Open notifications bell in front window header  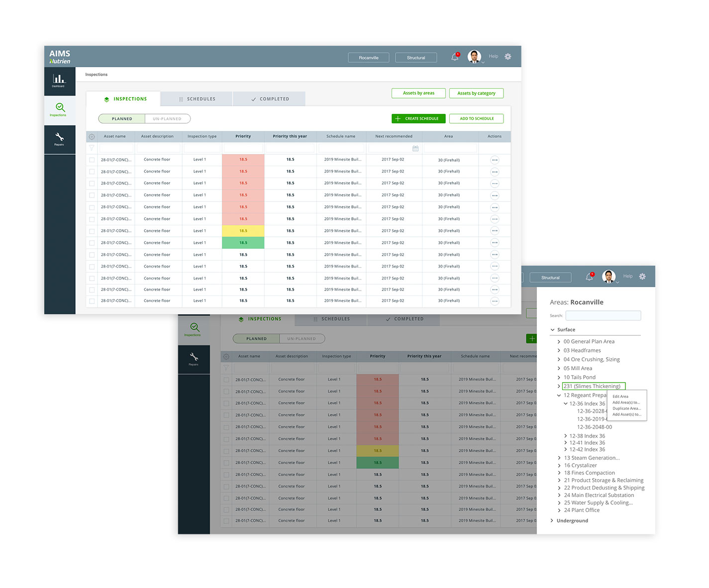pyautogui.click(x=455, y=57)
